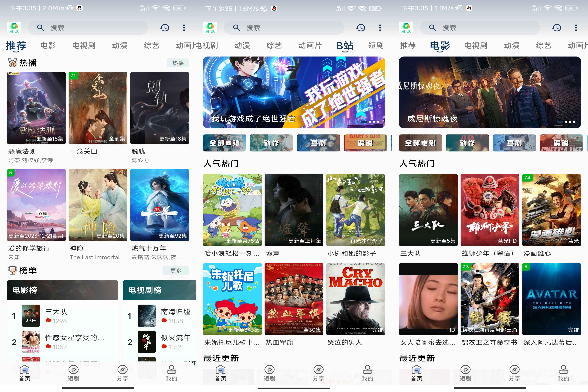Tap the trophy icon beside 榜单

(12, 270)
